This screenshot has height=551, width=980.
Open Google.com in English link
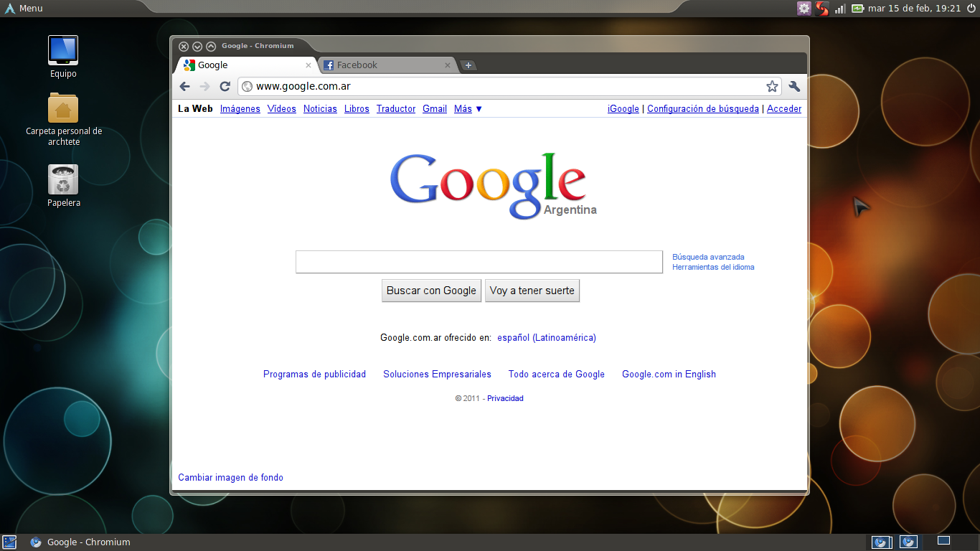coord(669,375)
